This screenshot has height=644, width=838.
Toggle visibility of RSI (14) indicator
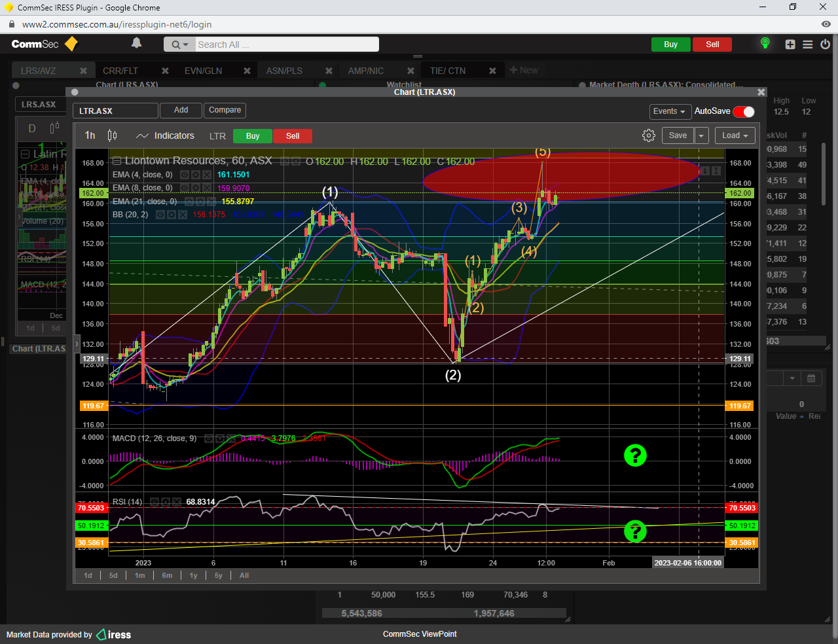tap(155, 502)
